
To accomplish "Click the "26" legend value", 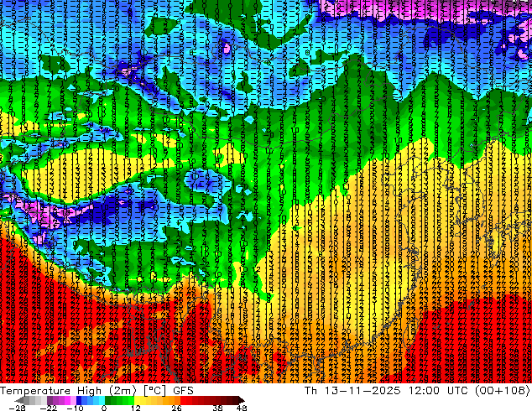I will coord(176,408).
